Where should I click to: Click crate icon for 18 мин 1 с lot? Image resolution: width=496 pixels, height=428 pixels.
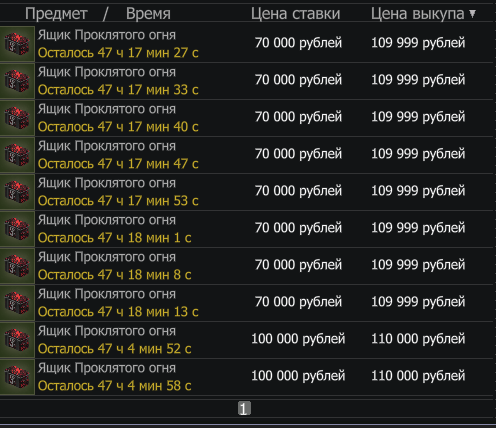coord(17,229)
